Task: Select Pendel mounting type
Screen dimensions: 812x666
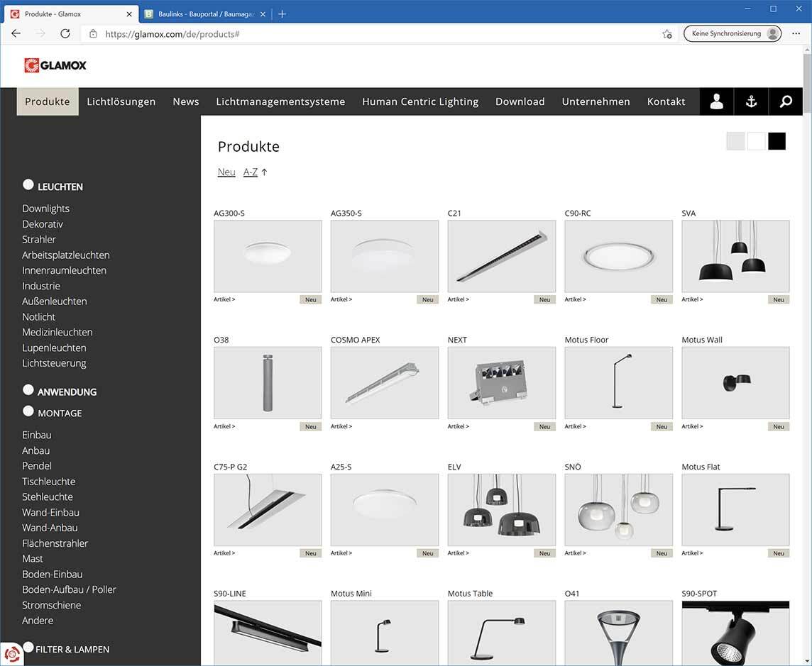Action: pos(37,466)
